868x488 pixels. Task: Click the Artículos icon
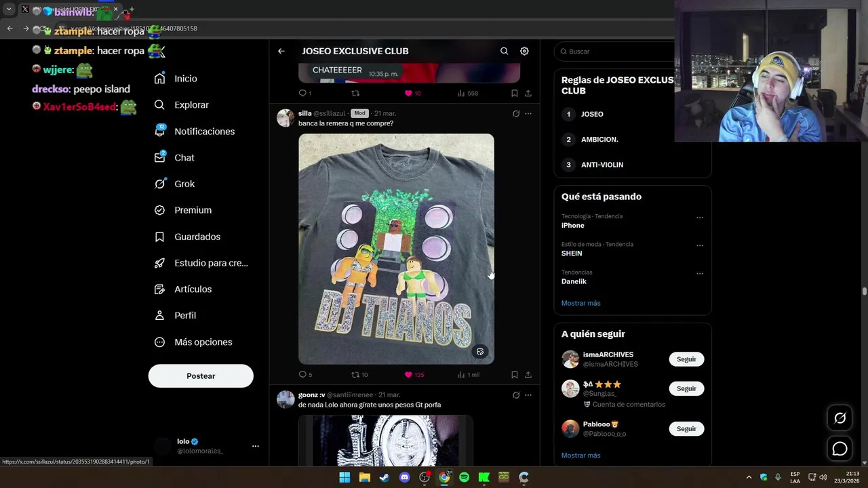[159, 289]
